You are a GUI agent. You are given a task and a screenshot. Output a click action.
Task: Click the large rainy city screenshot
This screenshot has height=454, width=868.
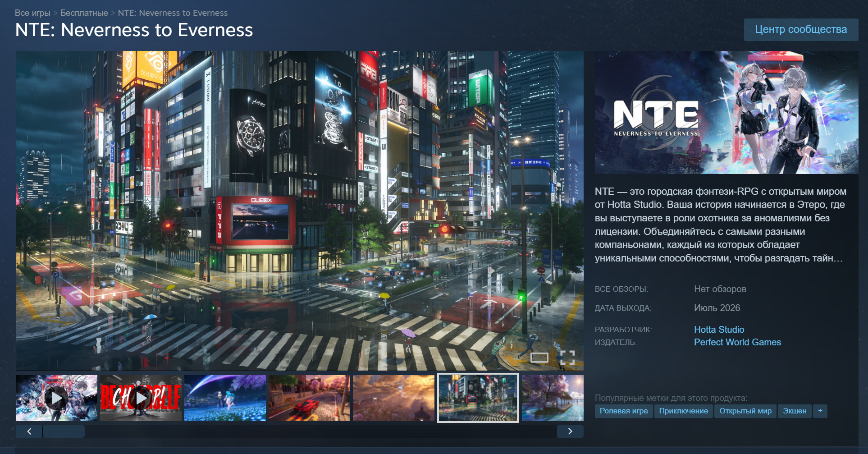pos(300,211)
